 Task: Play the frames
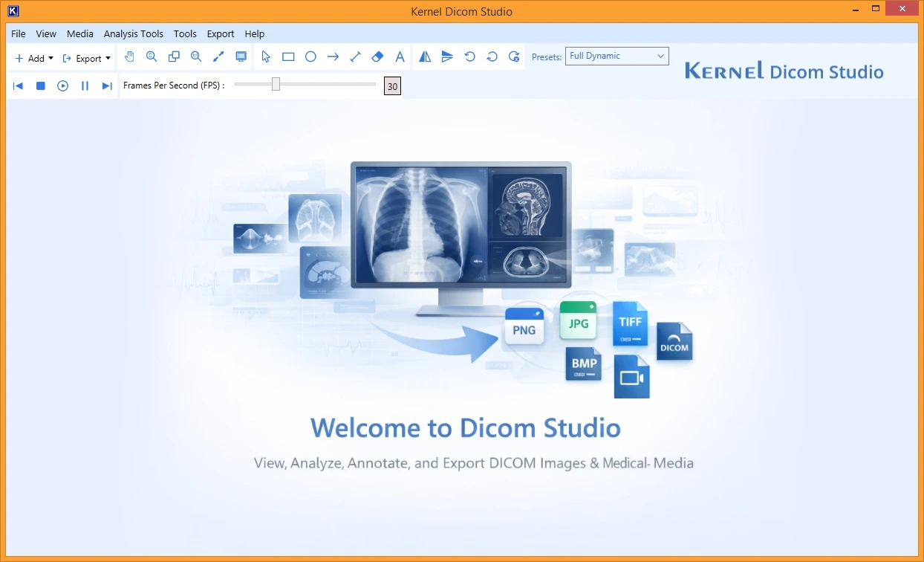coord(62,86)
